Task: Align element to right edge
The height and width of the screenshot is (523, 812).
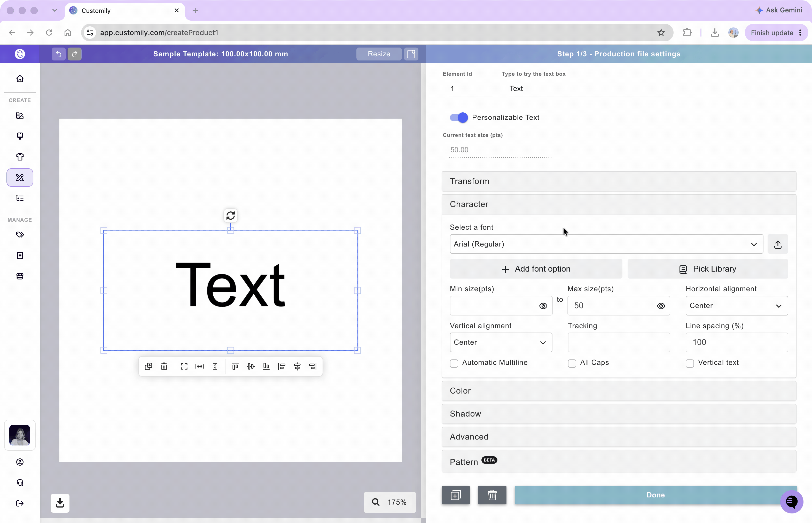Action: click(313, 366)
